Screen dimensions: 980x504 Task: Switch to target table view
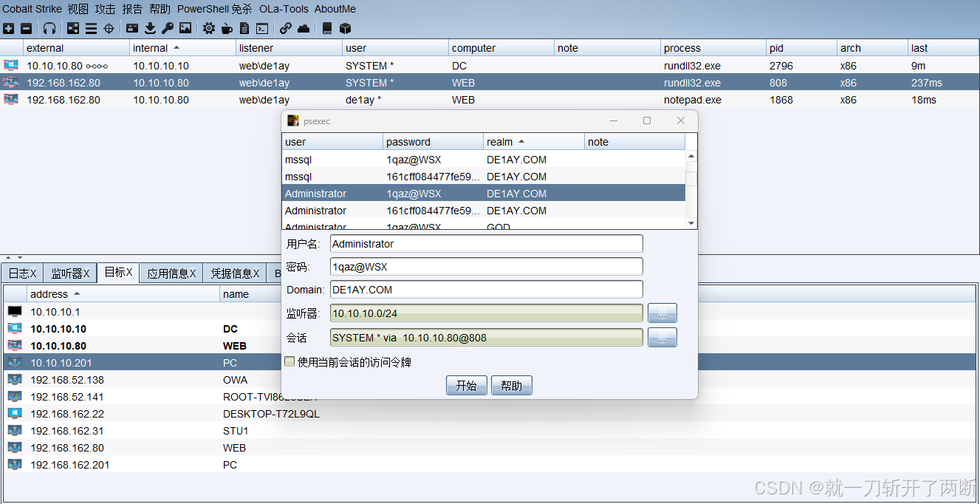click(109, 28)
